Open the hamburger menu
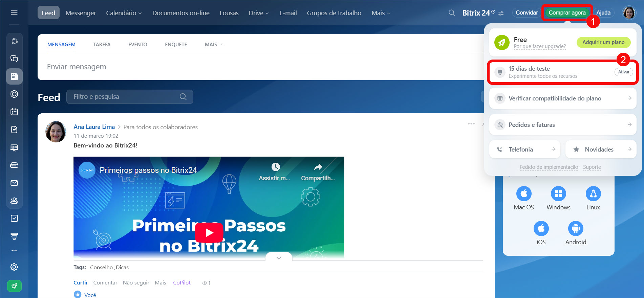Screen dimensions: 644x298 point(14,13)
